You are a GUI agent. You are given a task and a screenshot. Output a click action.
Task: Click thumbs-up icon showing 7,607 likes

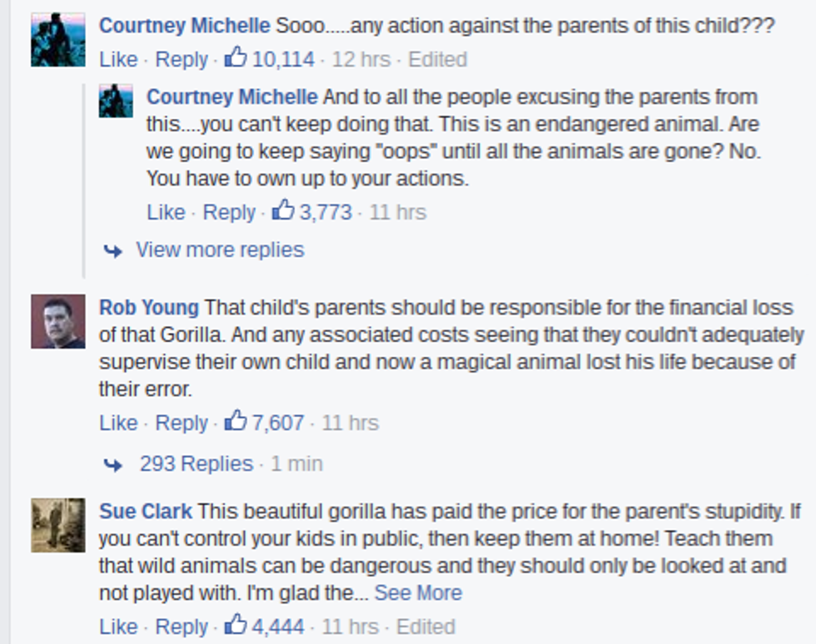(236, 422)
